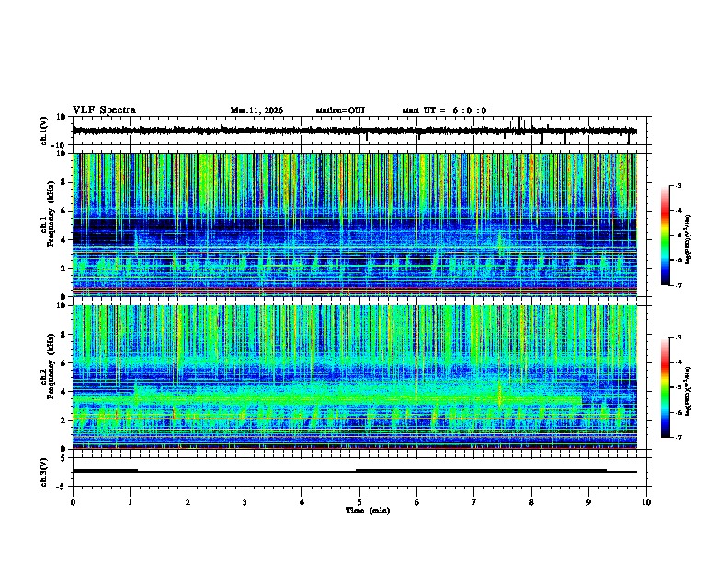Click the "-6" tick on ch.2 colorbar
Screen dimensions: 728x563
(x=678, y=412)
